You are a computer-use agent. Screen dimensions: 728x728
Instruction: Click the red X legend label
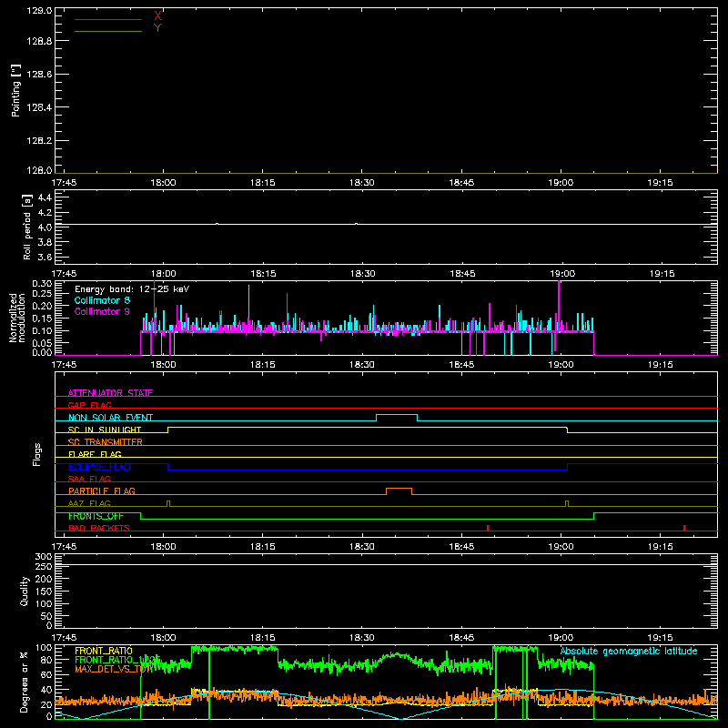coord(157,15)
